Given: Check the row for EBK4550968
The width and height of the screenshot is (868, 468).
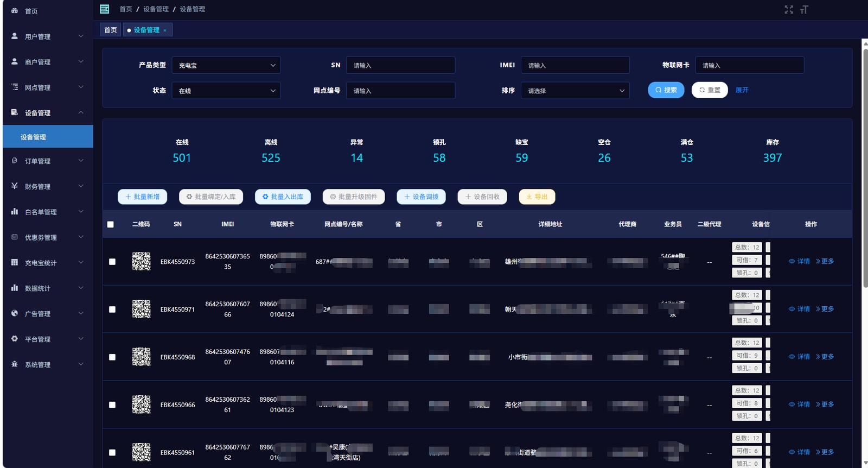Looking at the screenshot, I should 112,357.
